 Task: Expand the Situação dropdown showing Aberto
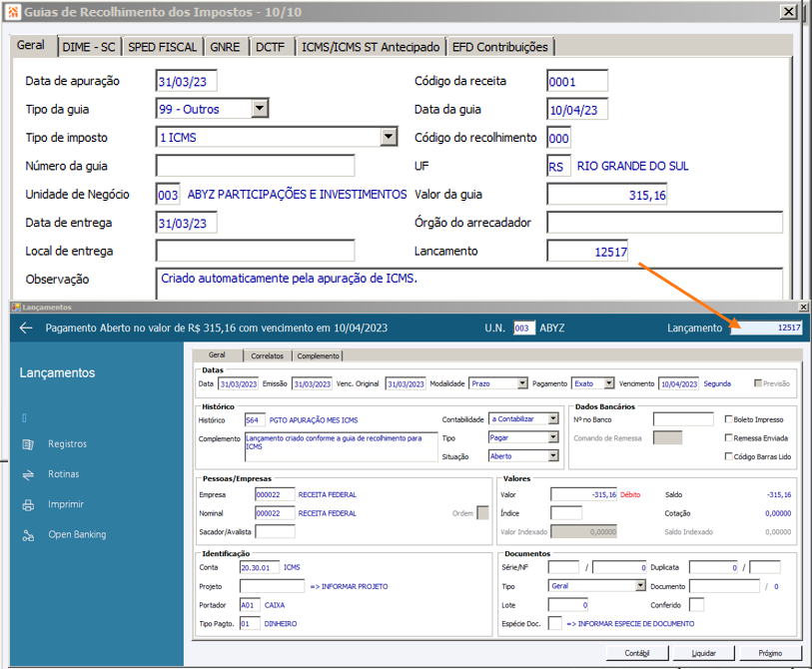[553, 455]
